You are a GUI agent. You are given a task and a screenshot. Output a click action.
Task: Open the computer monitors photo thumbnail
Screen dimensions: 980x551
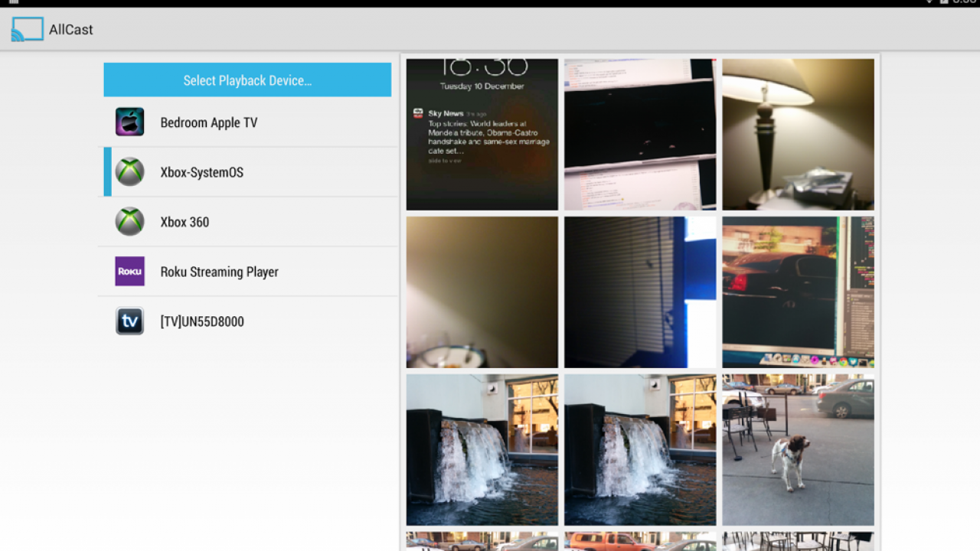(x=640, y=134)
